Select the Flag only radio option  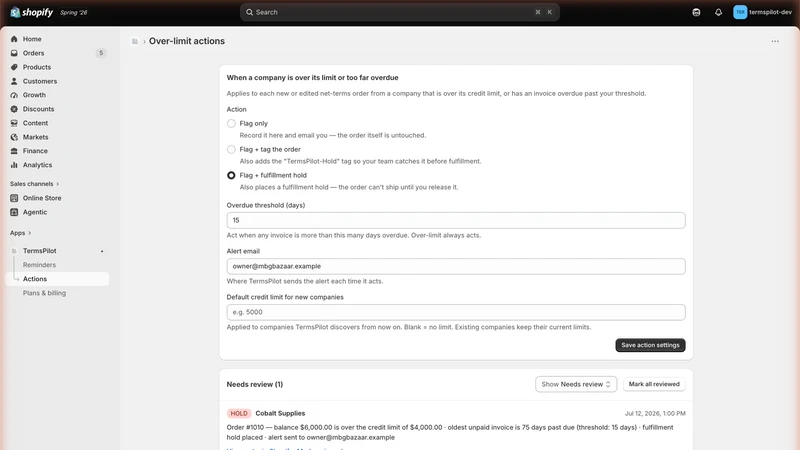(231, 123)
